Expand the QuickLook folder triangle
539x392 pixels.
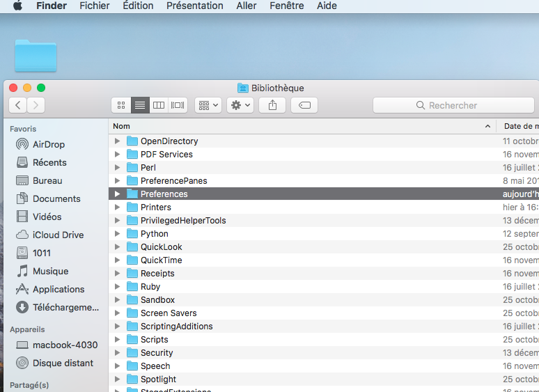pos(117,246)
